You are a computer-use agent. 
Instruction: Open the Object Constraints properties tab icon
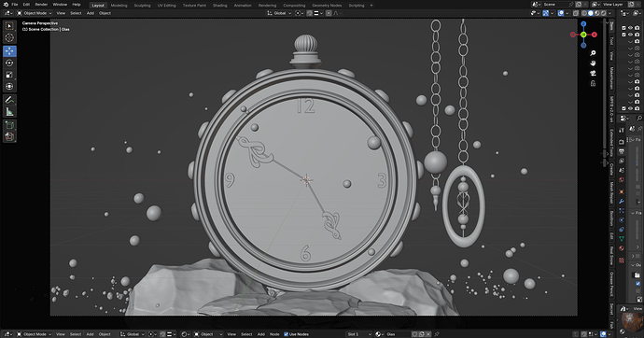click(x=622, y=229)
